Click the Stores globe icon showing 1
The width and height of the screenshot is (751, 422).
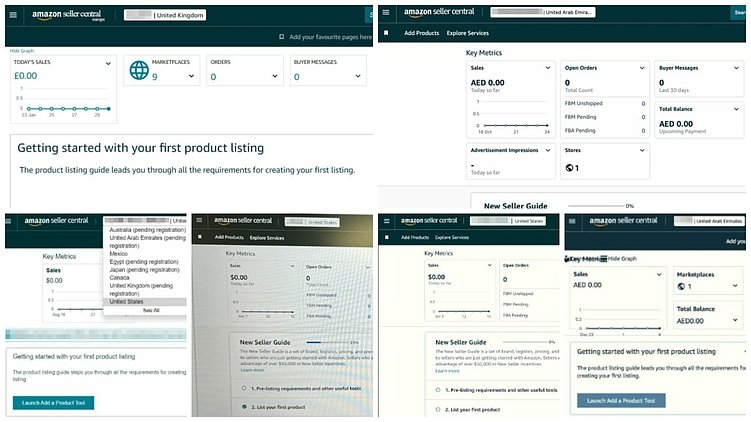click(569, 168)
